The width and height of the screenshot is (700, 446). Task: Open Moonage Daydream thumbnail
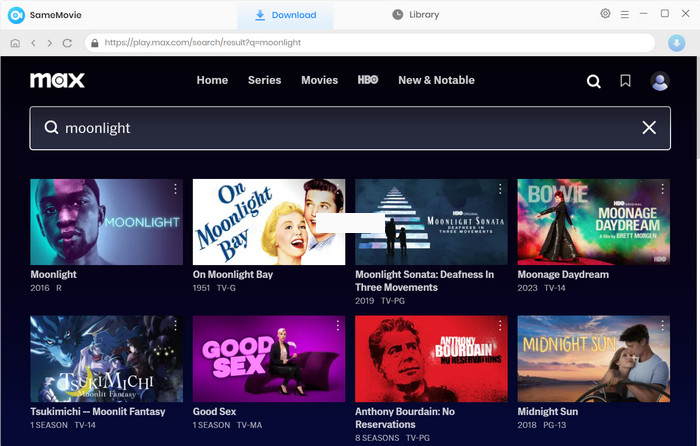pyautogui.click(x=594, y=222)
